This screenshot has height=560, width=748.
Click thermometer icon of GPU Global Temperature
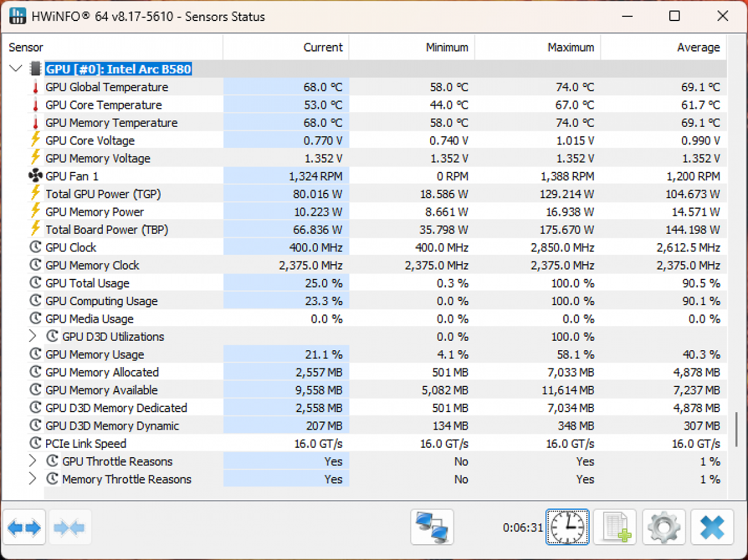36,87
